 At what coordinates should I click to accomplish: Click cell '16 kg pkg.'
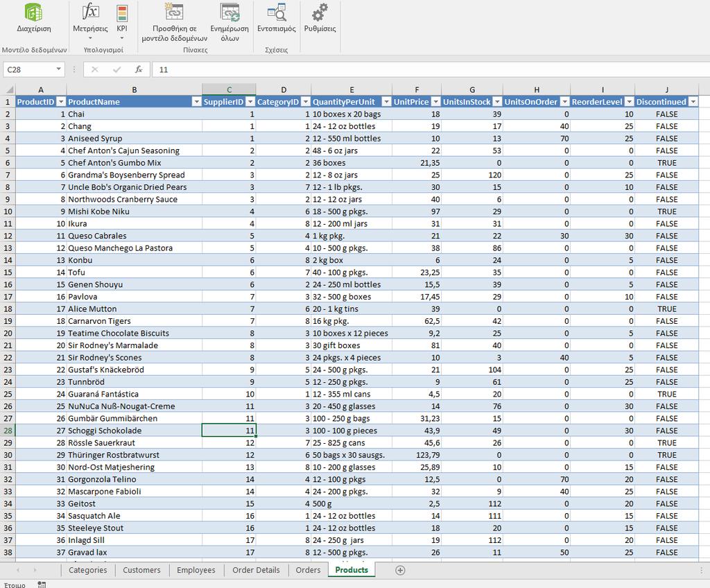(x=352, y=321)
